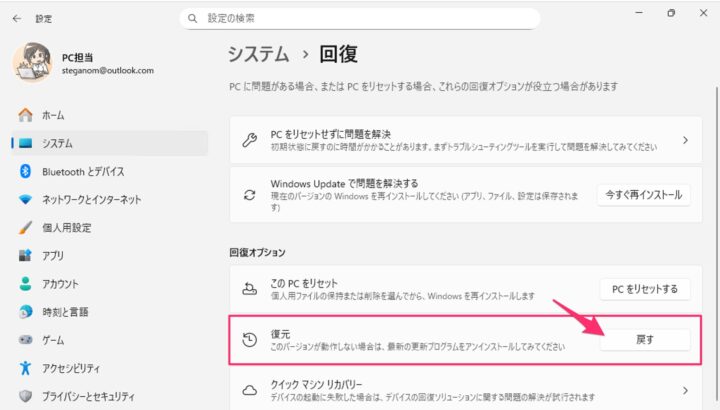Image resolution: width=720 pixels, height=410 pixels.
Task: Open PC担当 user profile picture
Action: pyautogui.click(x=31, y=62)
